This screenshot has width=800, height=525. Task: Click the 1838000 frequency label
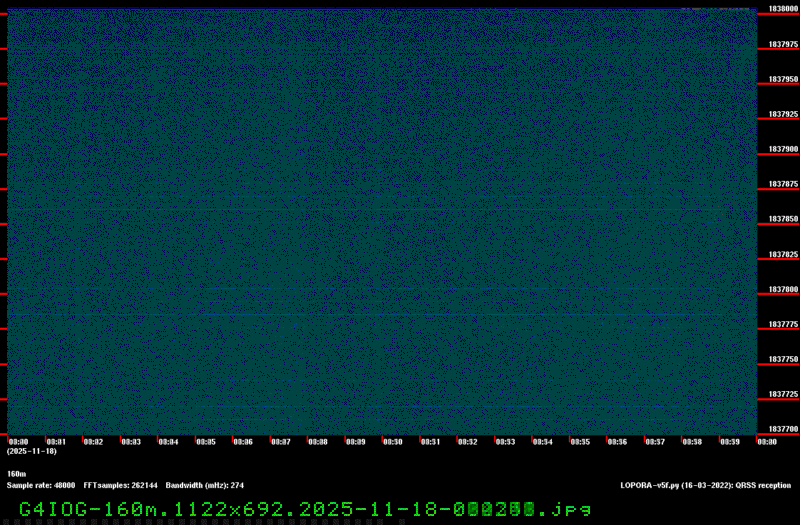tap(782, 9)
